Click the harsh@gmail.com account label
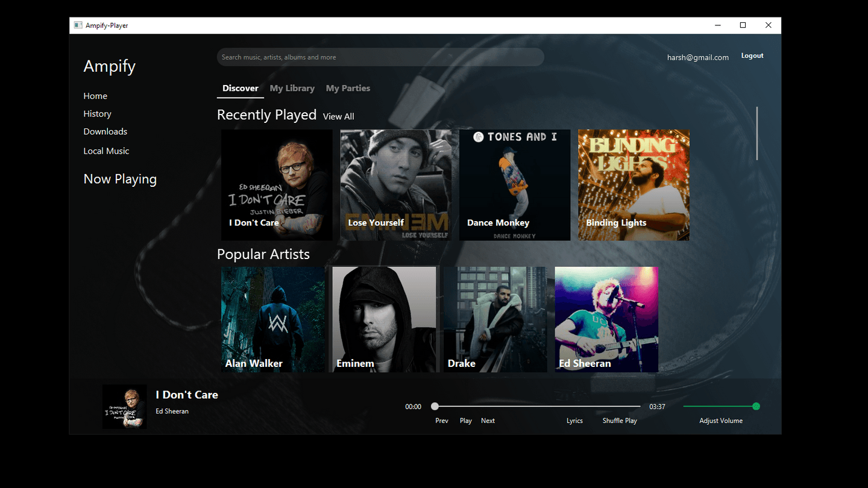This screenshot has height=488, width=868. (x=698, y=57)
